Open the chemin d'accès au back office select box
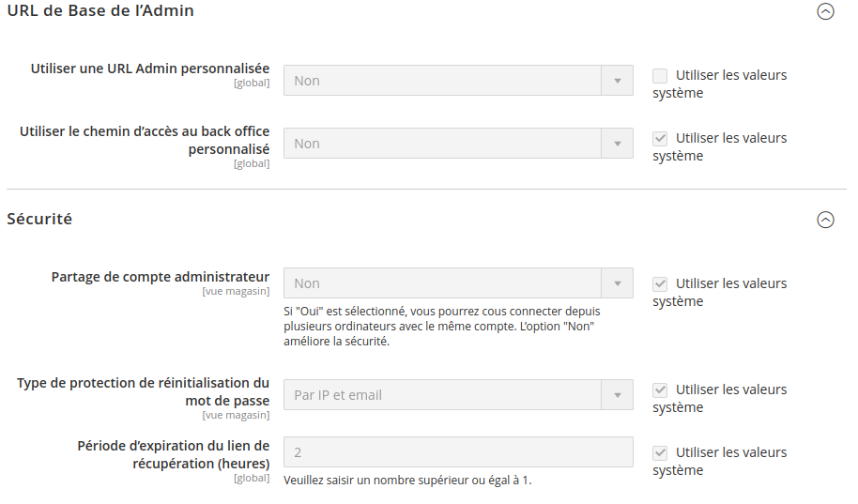The width and height of the screenshot is (858, 504). pyautogui.click(x=442, y=144)
